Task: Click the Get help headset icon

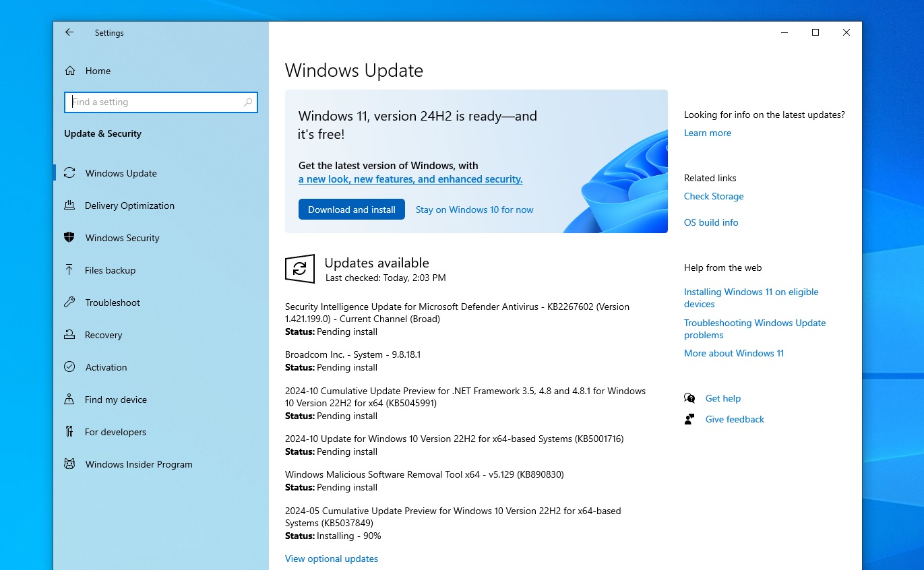Action: click(x=689, y=398)
